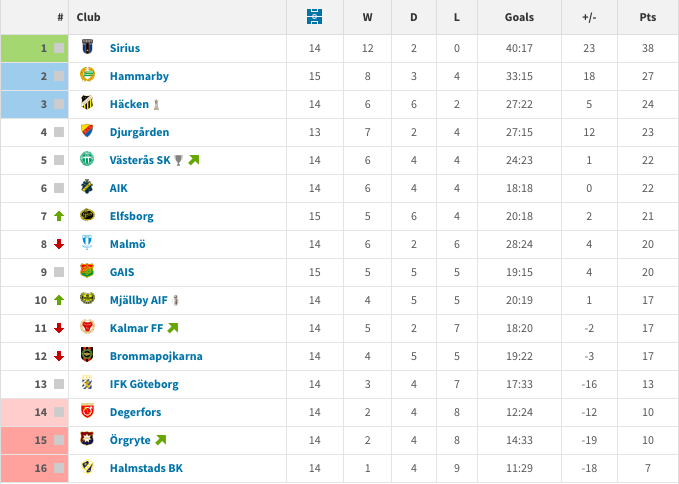The image size is (679, 484).
Task: Click the green promoted arrow beside Västerås SK
Action: 194,160
